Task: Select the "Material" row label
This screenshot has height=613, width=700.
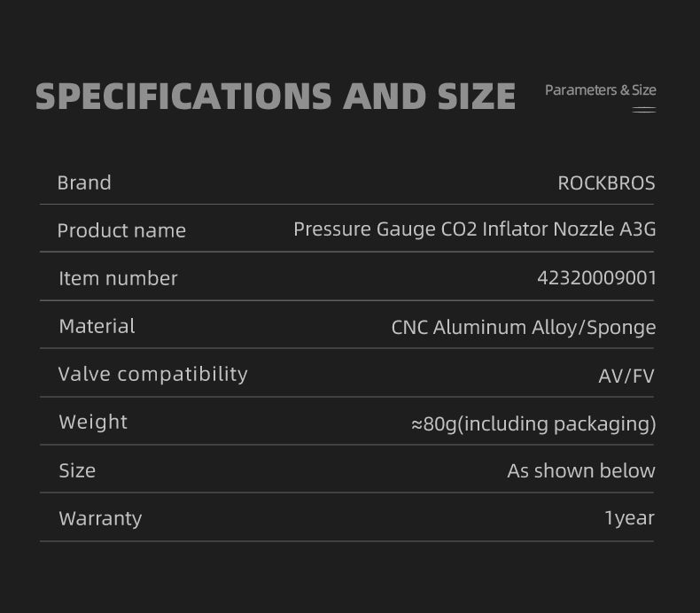Action: (x=97, y=326)
